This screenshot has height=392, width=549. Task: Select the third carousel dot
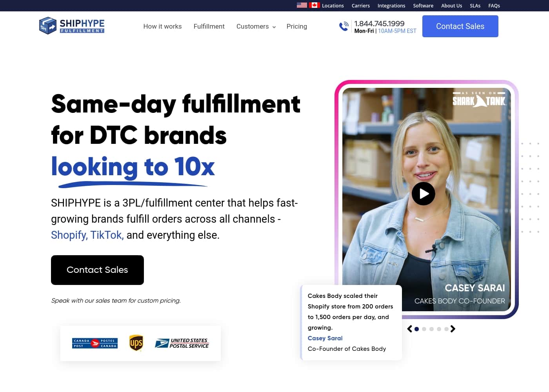(x=432, y=329)
